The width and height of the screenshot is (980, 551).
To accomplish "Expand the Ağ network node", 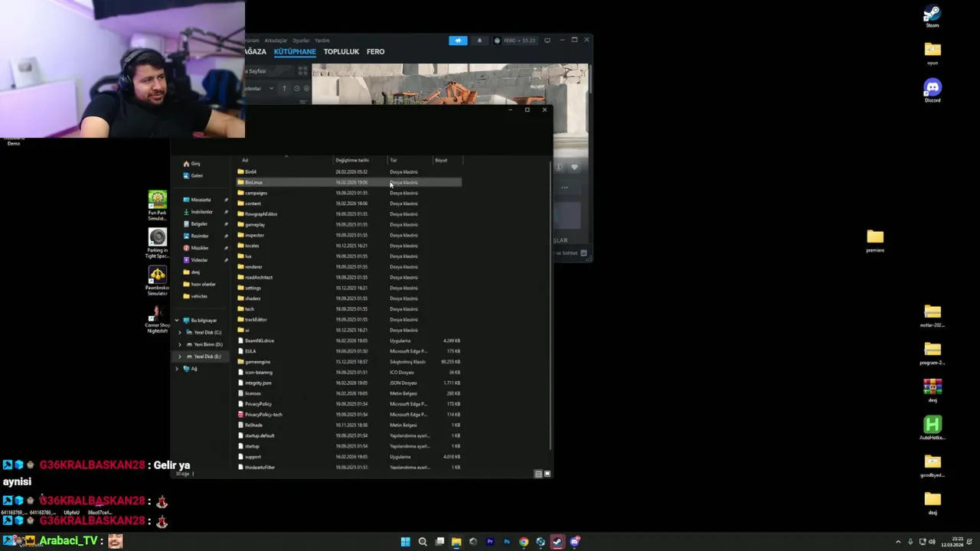I will click(x=177, y=369).
